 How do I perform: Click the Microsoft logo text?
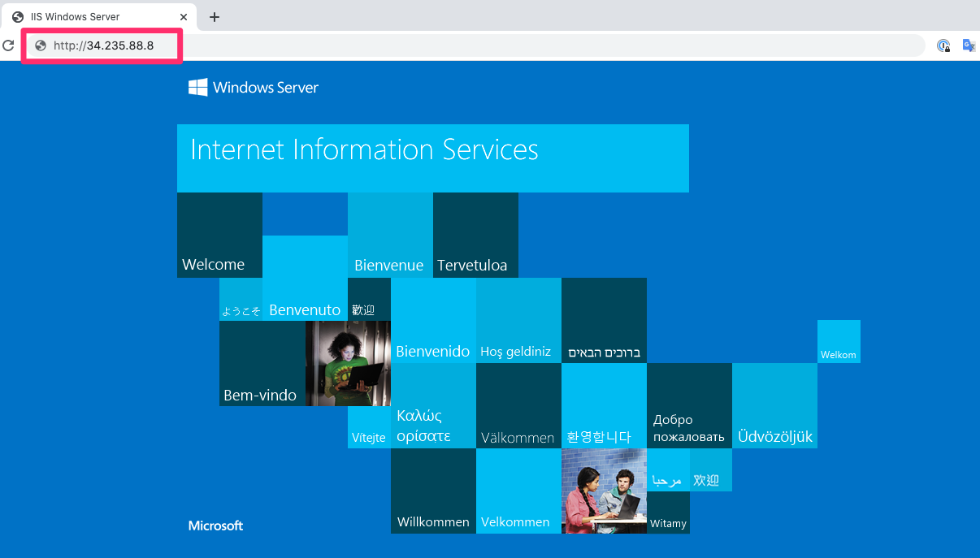215,526
